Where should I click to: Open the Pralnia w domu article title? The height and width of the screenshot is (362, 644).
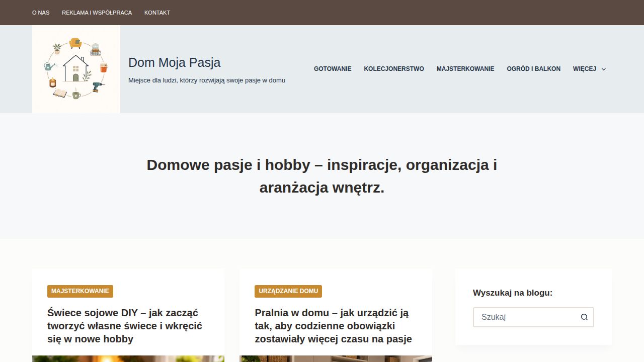point(333,326)
